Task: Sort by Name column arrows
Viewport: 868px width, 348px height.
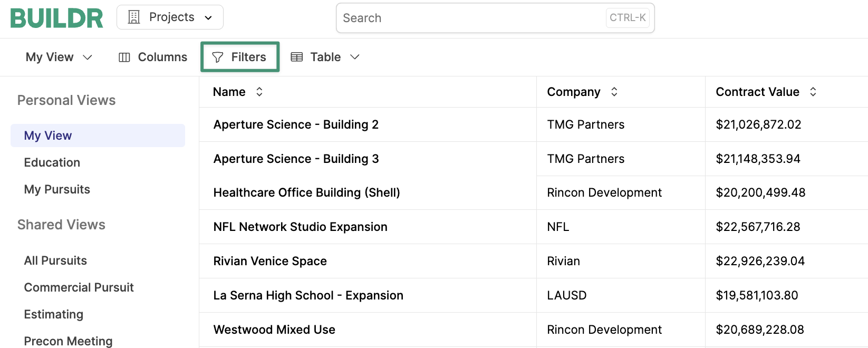Action: click(259, 92)
